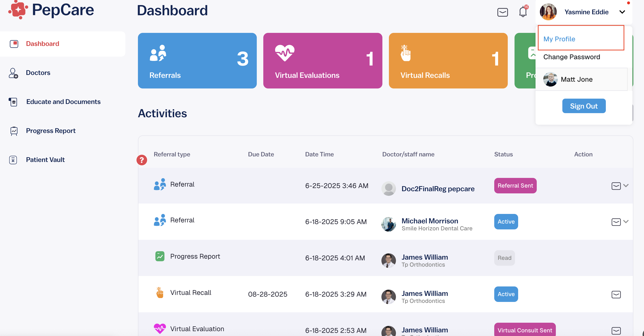Collapse the Yasmine Eddie account dropdown chevron
644x336 pixels.
coord(622,12)
